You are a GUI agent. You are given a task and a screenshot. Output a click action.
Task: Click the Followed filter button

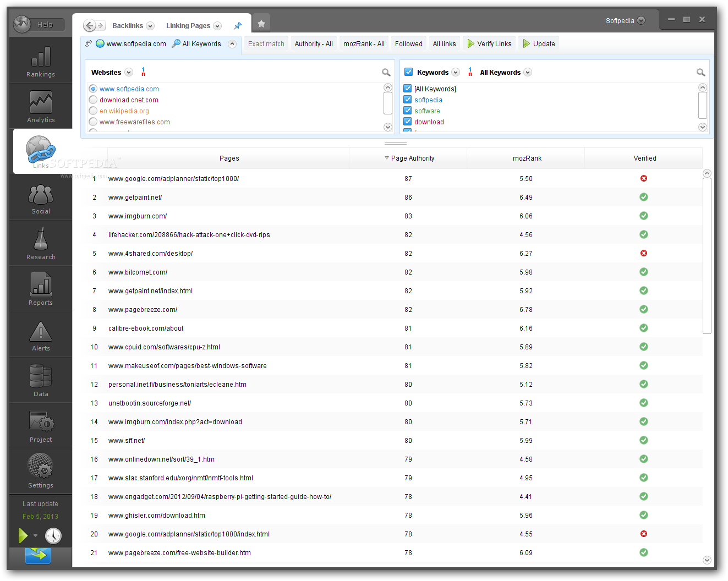point(409,44)
